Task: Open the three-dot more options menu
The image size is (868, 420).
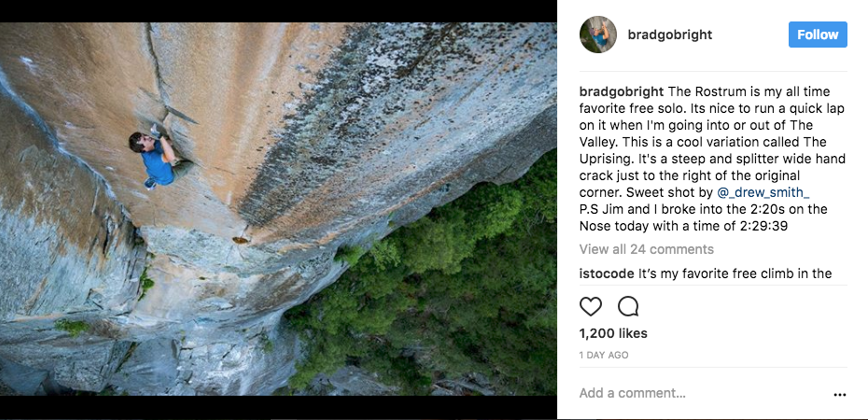Action: click(x=839, y=394)
